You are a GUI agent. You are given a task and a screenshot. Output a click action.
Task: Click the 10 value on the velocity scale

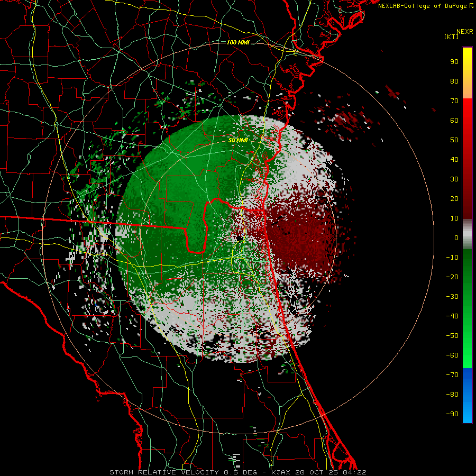click(x=454, y=218)
